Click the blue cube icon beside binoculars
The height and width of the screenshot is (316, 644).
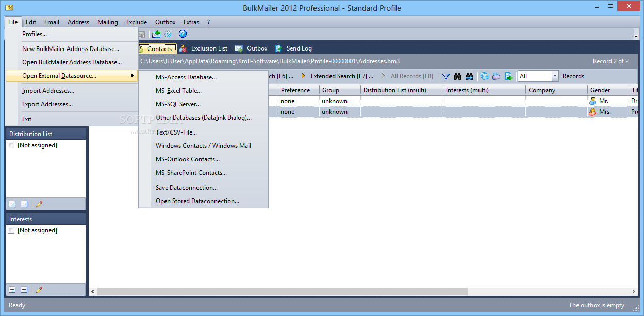point(484,76)
